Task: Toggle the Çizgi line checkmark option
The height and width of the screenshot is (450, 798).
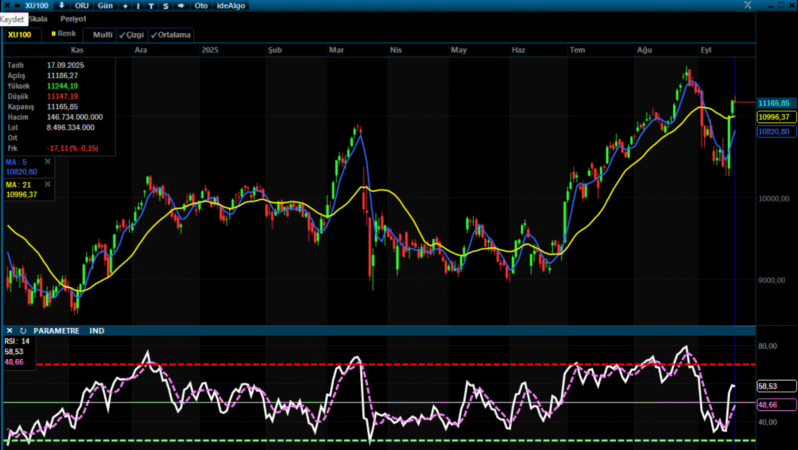Action: [x=132, y=35]
